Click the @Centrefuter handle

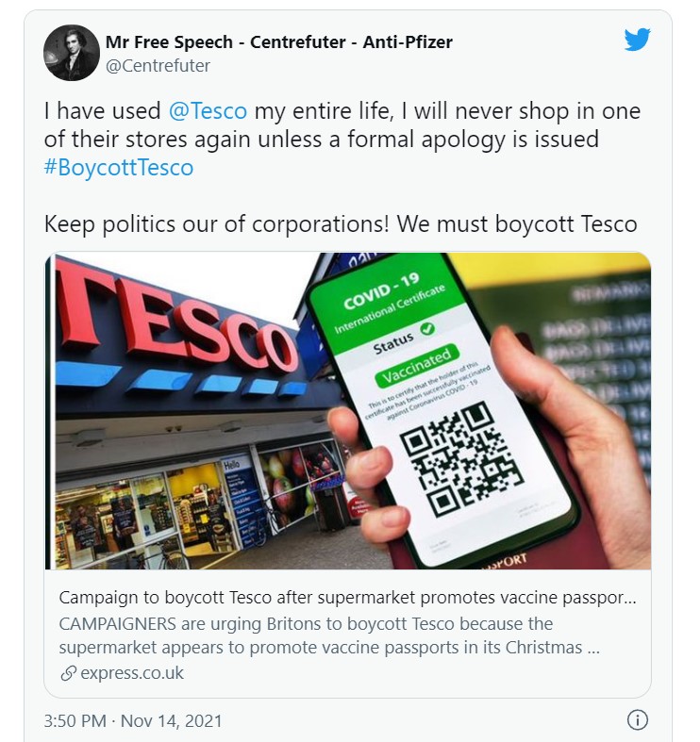coord(158,66)
